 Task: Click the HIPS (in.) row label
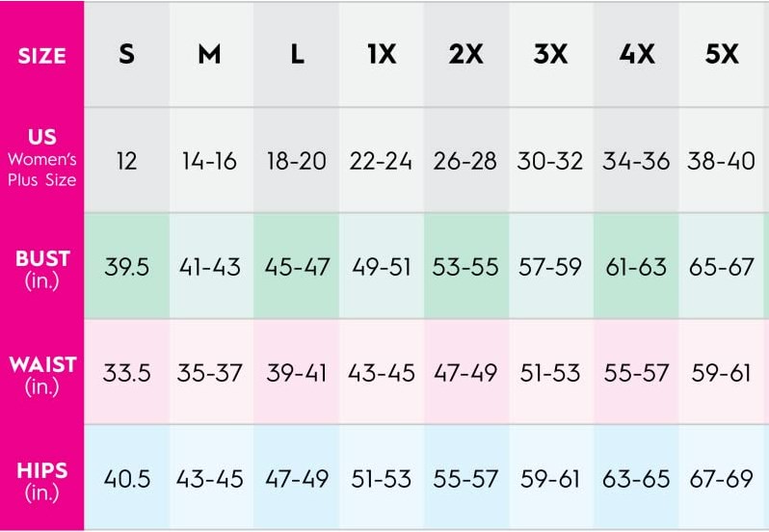point(42,481)
